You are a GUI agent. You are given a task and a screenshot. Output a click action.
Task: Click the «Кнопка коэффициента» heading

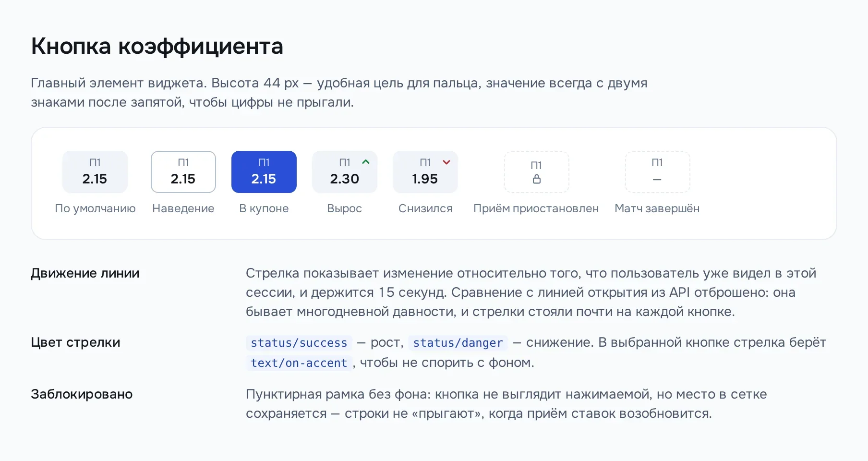(157, 47)
